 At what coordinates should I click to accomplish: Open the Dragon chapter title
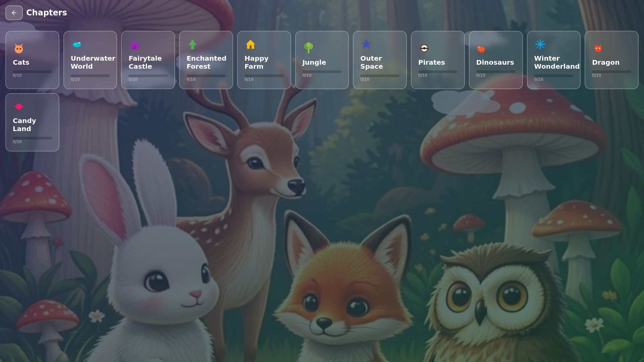coord(606,62)
